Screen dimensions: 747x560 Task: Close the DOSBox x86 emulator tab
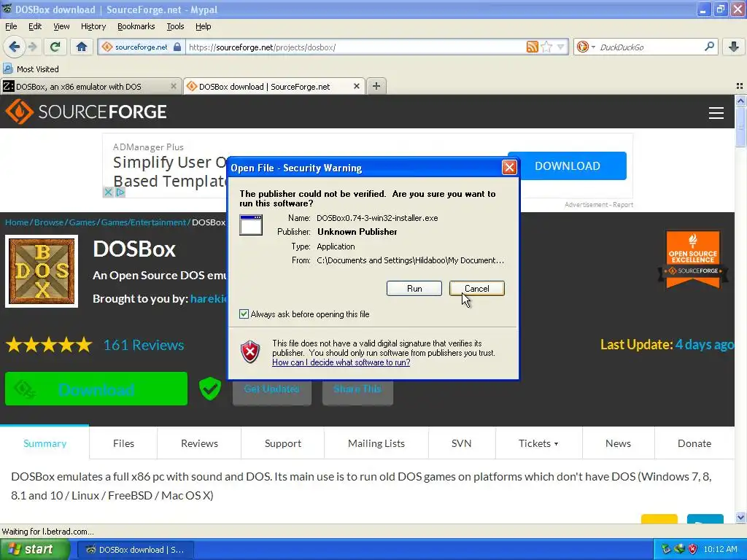pyautogui.click(x=174, y=86)
